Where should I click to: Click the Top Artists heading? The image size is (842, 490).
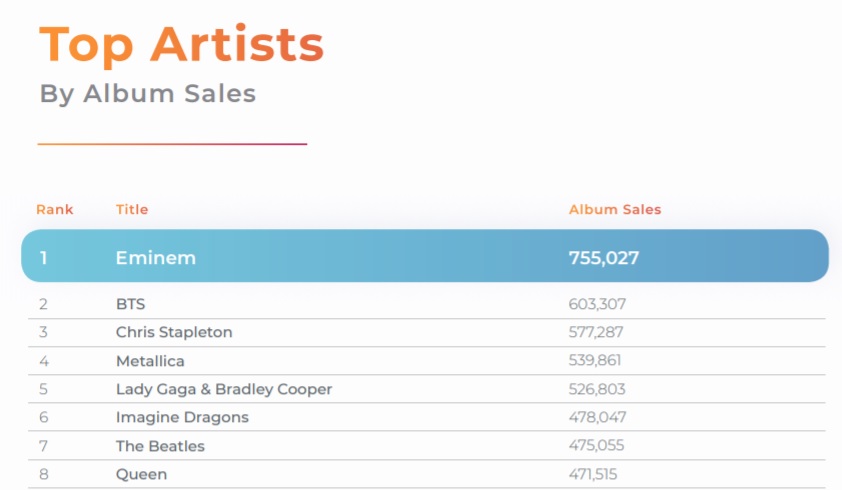click(x=182, y=45)
